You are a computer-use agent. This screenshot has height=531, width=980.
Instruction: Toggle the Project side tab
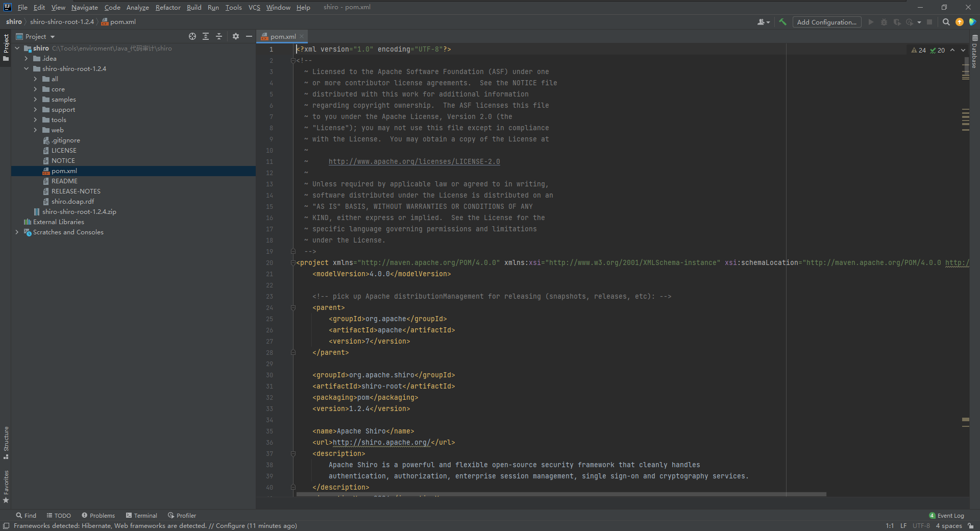coord(6,47)
